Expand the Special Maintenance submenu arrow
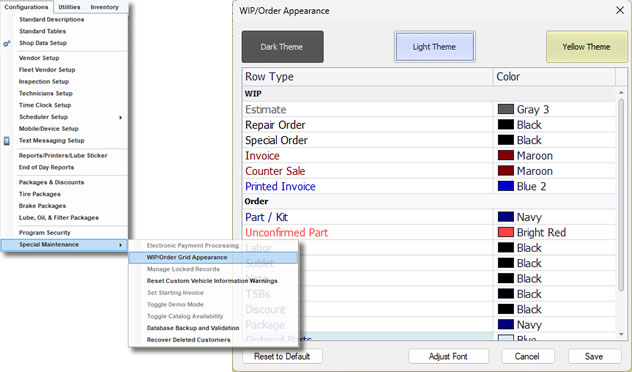 [x=120, y=245]
